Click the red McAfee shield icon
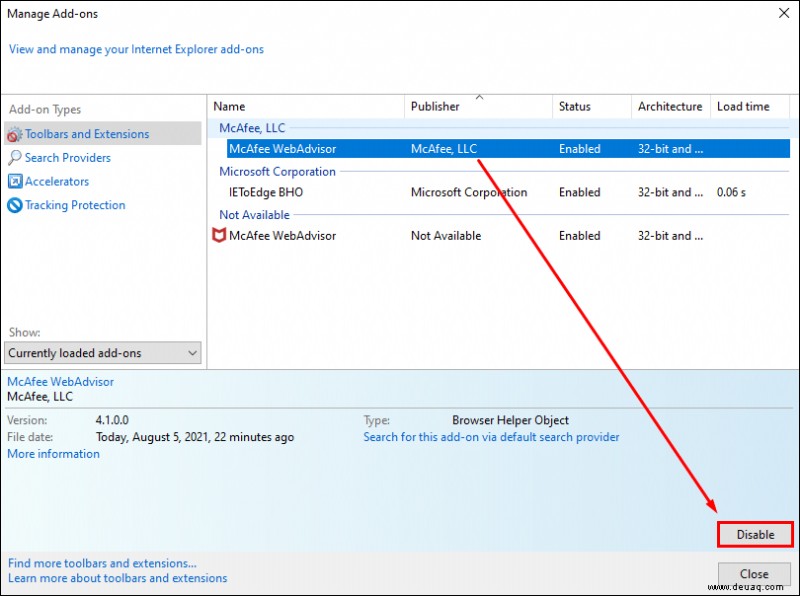The height and width of the screenshot is (596, 800). pos(219,235)
